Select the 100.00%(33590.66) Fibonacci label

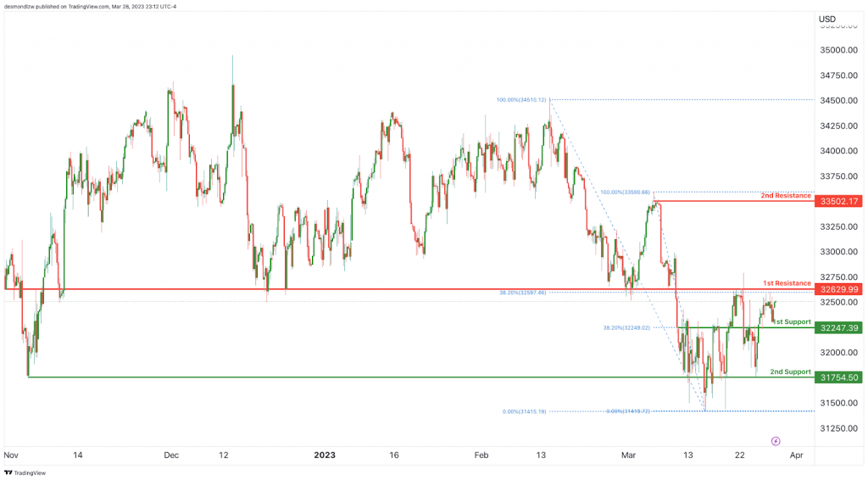pos(625,193)
